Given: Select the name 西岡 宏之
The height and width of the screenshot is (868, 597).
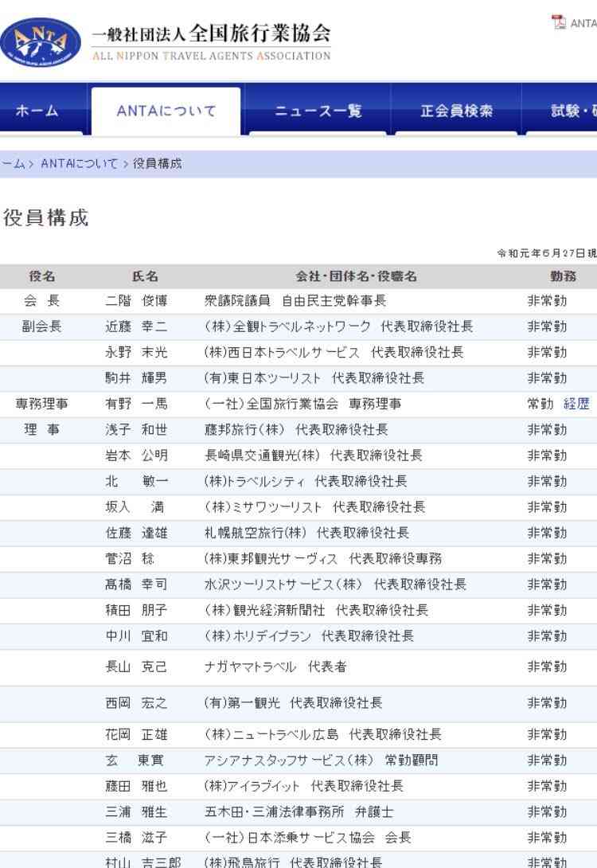Looking at the screenshot, I should [x=136, y=703].
